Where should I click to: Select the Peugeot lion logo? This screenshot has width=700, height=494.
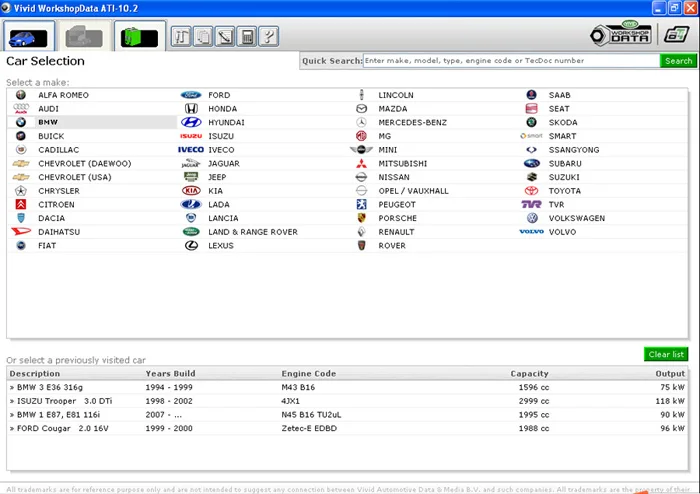click(x=361, y=204)
